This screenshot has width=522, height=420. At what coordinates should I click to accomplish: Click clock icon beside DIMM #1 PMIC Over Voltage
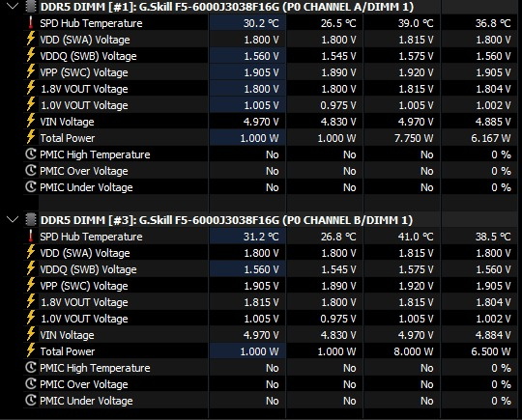31,170
